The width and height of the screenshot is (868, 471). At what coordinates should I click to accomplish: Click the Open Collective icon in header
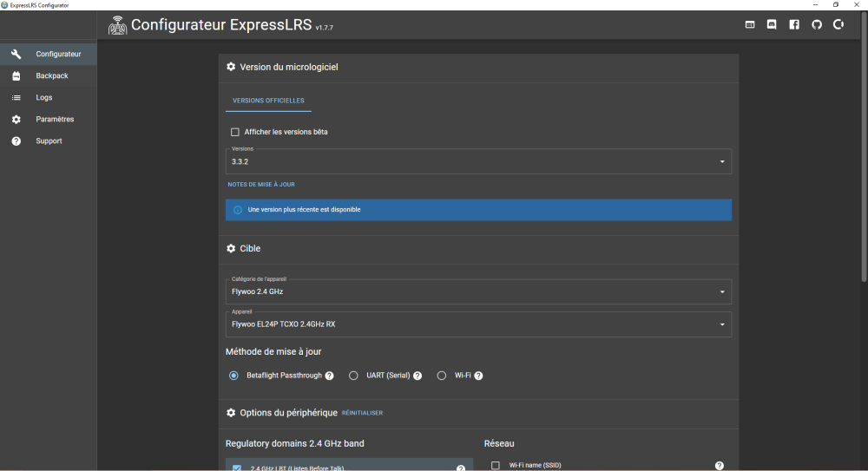tap(838, 25)
